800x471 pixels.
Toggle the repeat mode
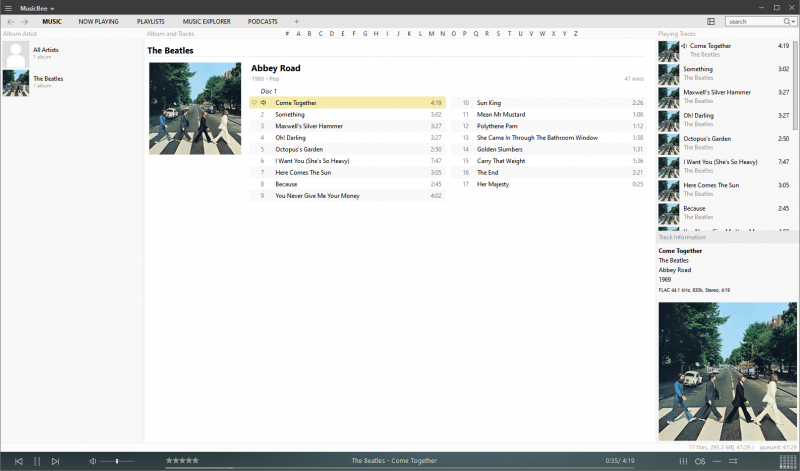point(718,461)
